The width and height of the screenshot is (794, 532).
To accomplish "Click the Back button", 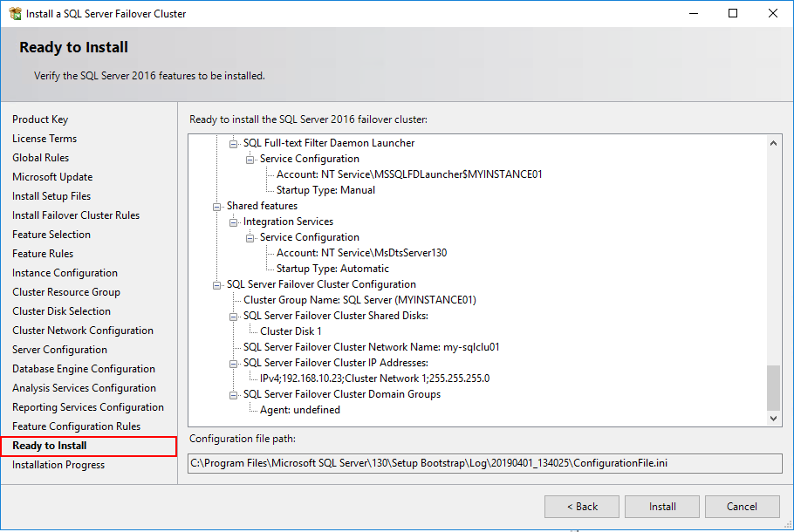I will point(582,507).
